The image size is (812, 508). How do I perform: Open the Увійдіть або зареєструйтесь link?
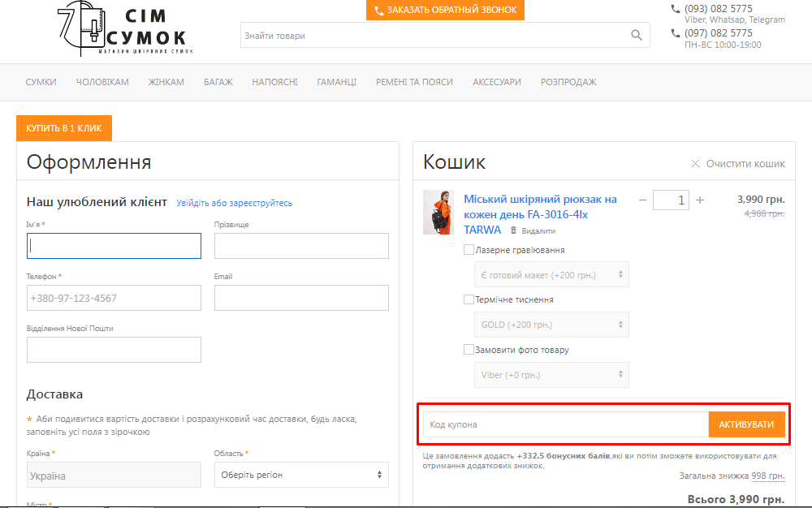[235, 203]
